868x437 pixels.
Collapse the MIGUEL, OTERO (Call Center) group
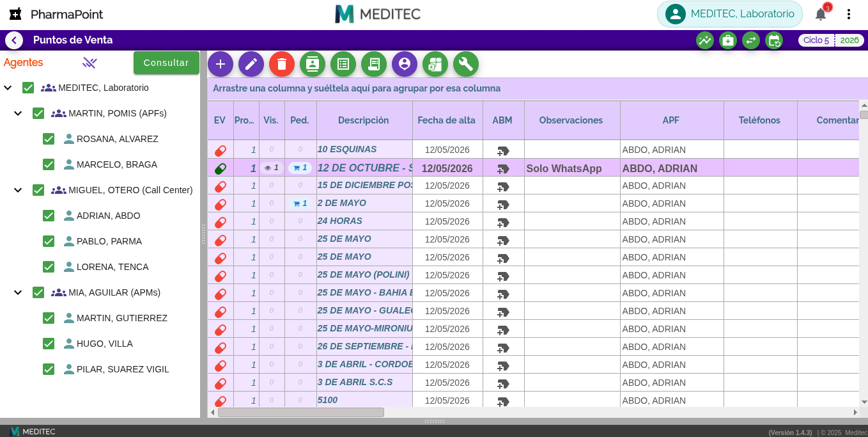pyautogui.click(x=18, y=190)
